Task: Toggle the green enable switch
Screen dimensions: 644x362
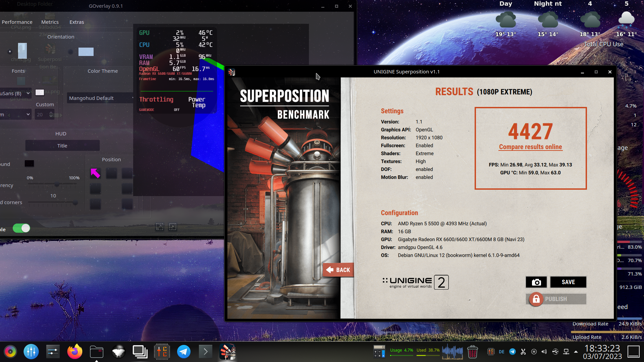Action: click(21, 229)
